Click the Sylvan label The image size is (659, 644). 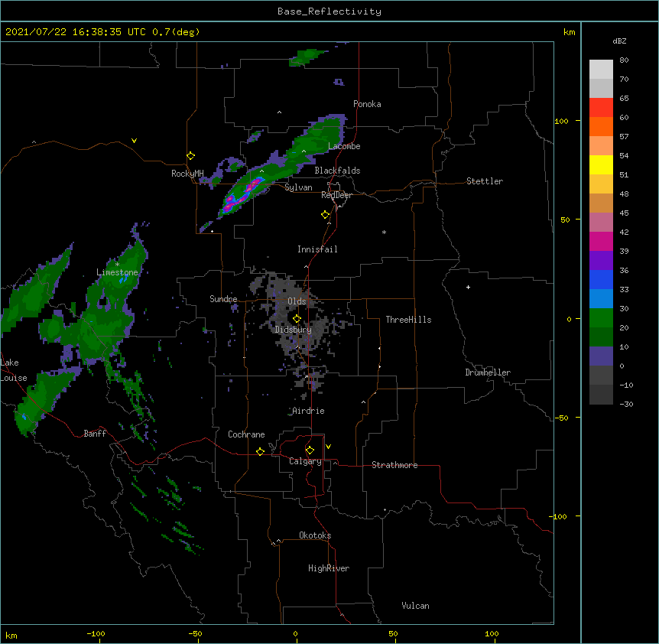click(x=298, y=187)
